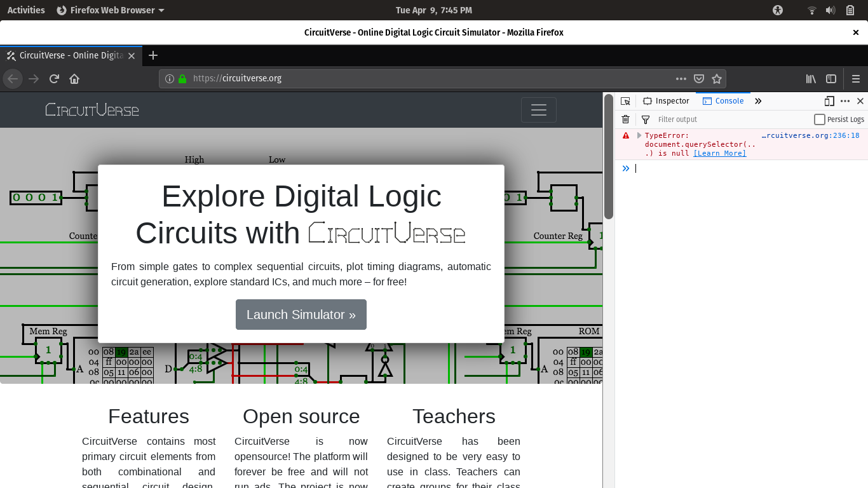Open the Firefox Web Browser appmenu dropdown
Screen dimensions: 868x488
[110, 10]
